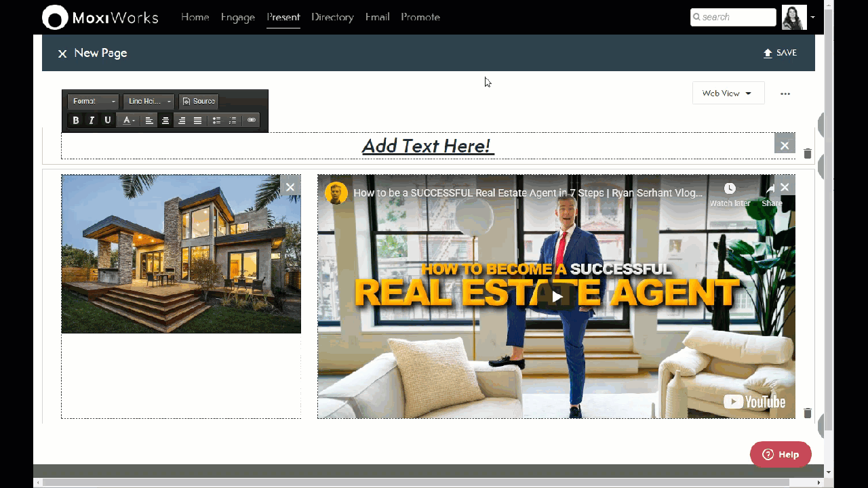Screen dimensions: 868x488
Task: Select the house image thumbnail
Action: click(x=181, y=254)
